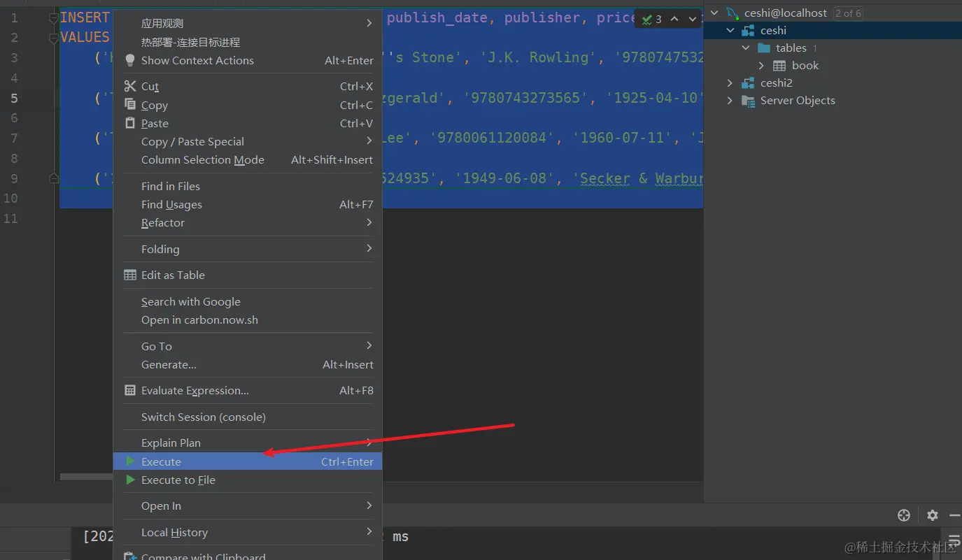Collapse the ceshi@localhost data source node
962x560 pixels.
tap(714, 13)
